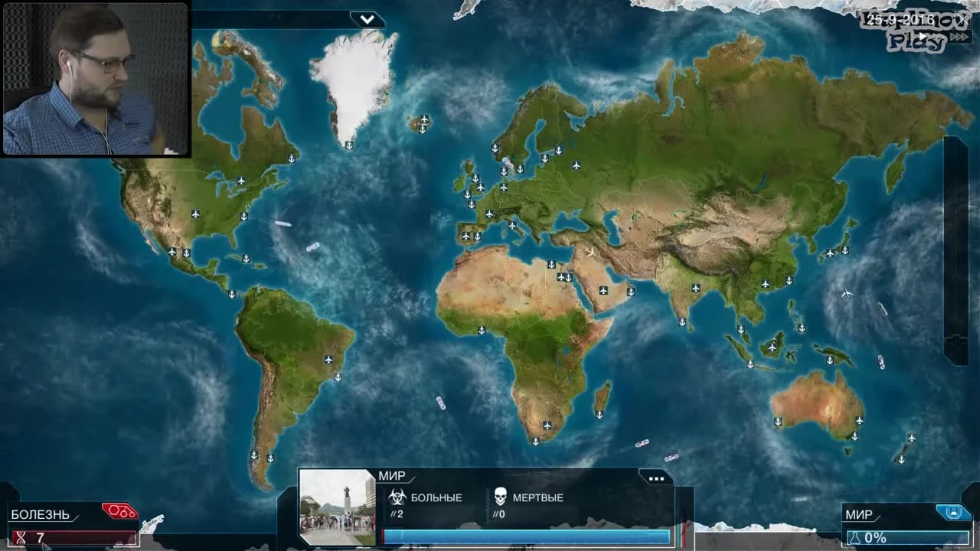Select the Greenland seaport icon

(349, 145)
